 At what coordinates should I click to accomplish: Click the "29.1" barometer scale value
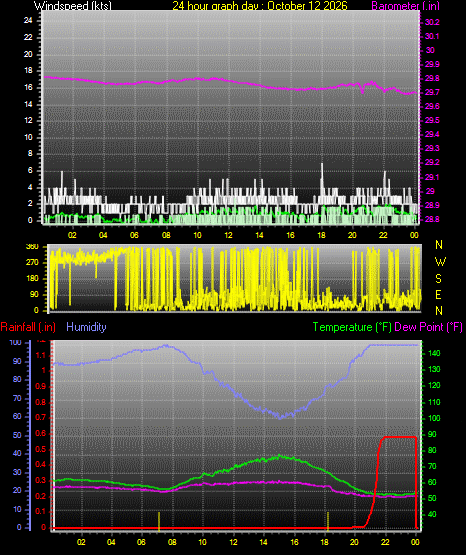pyautogui.click(x=432, y=177)
